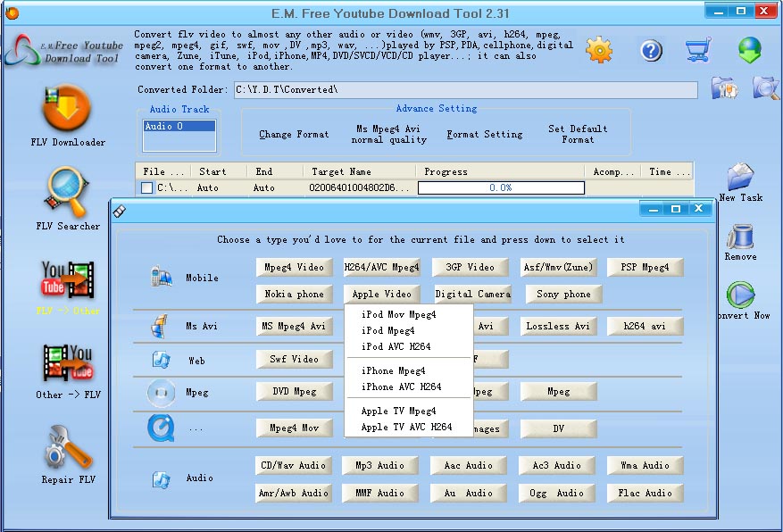Choose the h264 avi format
The image size is (783, 532).
(x=645, y=326)
